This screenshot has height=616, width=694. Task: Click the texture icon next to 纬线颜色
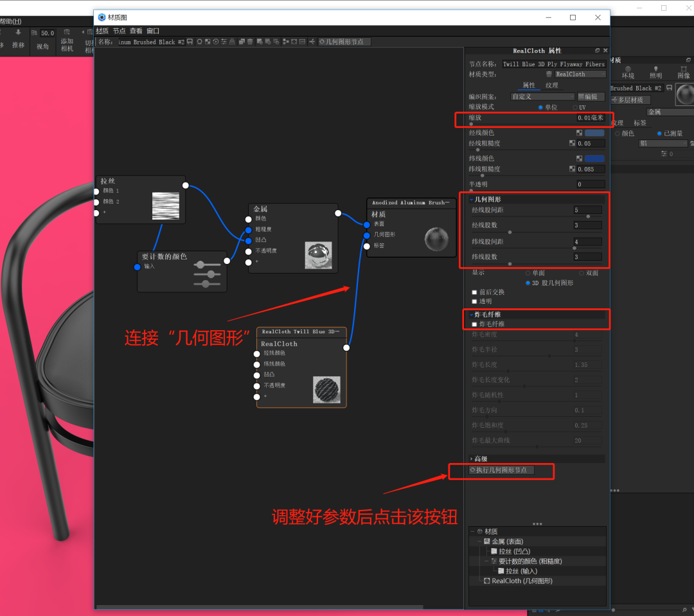580,159
